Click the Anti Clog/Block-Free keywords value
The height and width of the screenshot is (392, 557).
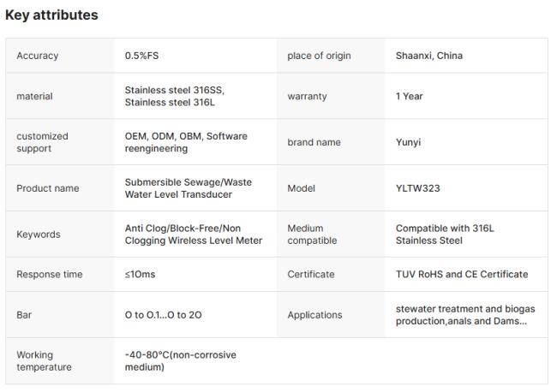(194, 235)
